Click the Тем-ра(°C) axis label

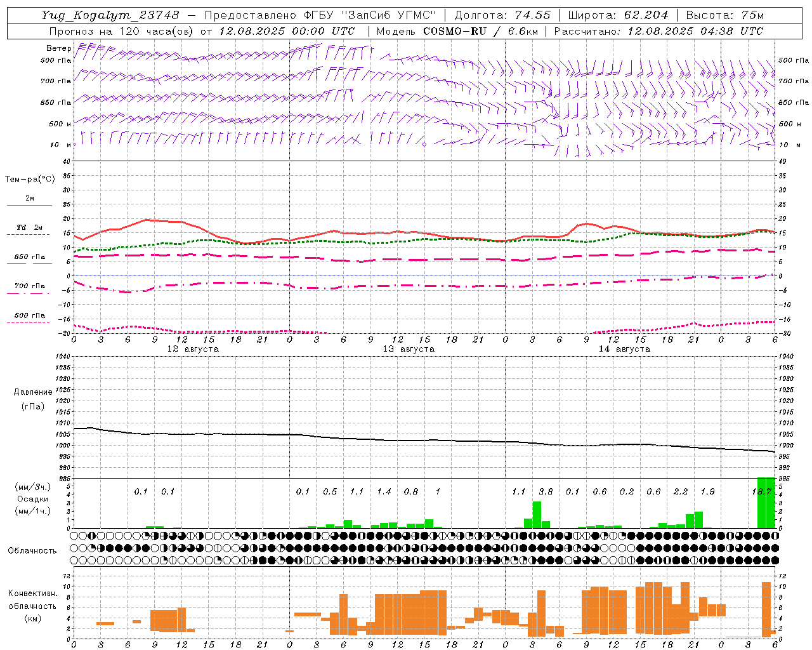(x=30, y=180)
